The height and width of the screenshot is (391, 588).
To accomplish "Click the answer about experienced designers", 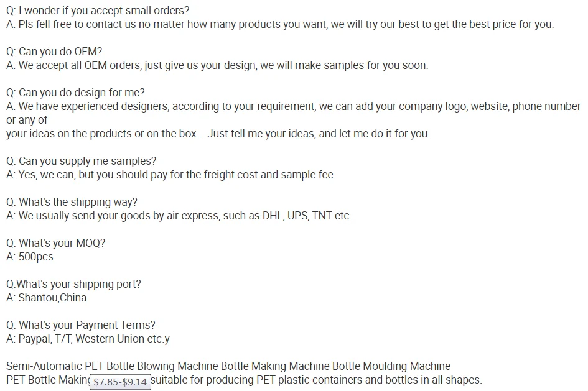I will tap(293, 106).
